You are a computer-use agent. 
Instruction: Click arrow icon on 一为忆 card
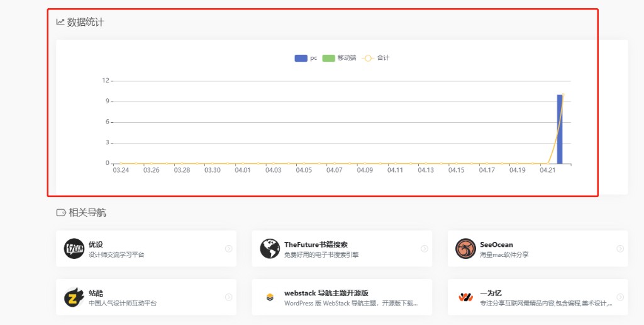point(620,297)
